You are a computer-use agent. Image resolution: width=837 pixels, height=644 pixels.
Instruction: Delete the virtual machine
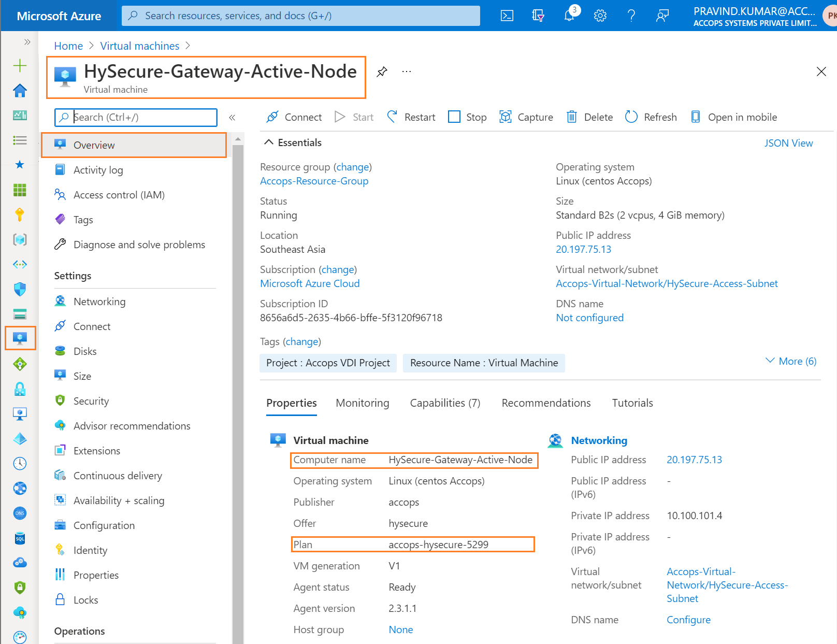tap(589, 117)
